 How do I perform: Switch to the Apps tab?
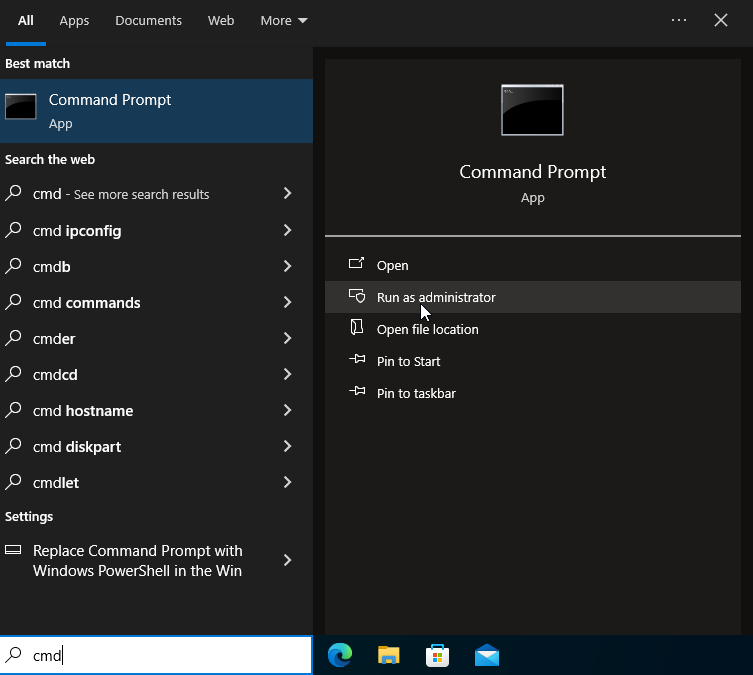74,21
